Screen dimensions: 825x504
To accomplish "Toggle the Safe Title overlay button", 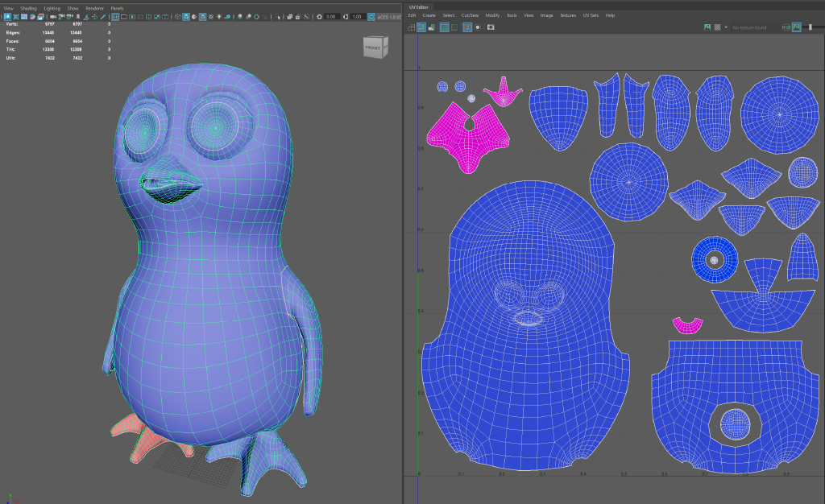I will coord(165,17).
